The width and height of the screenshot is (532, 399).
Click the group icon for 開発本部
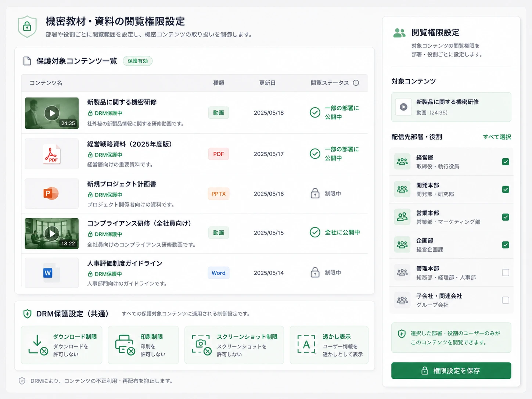pyautogui.click(x=402, y=189)
